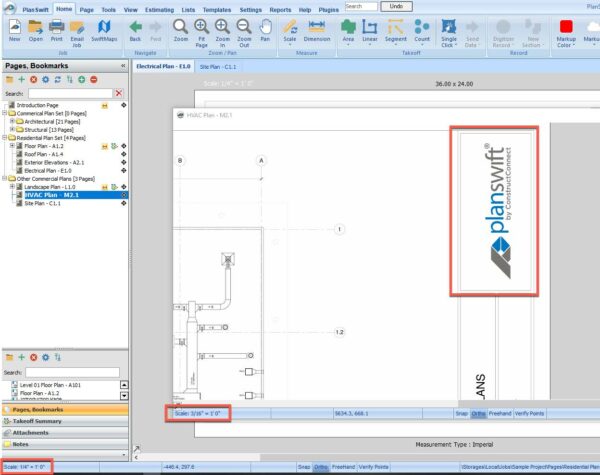Open a job with the Open icon
600x475 pixels.
36,30
